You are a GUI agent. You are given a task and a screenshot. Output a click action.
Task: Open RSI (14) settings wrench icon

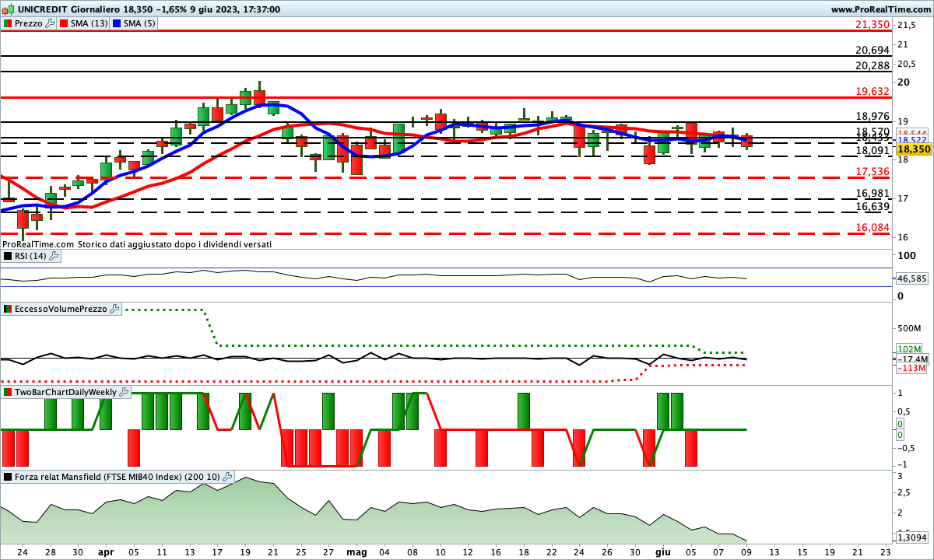54,255
